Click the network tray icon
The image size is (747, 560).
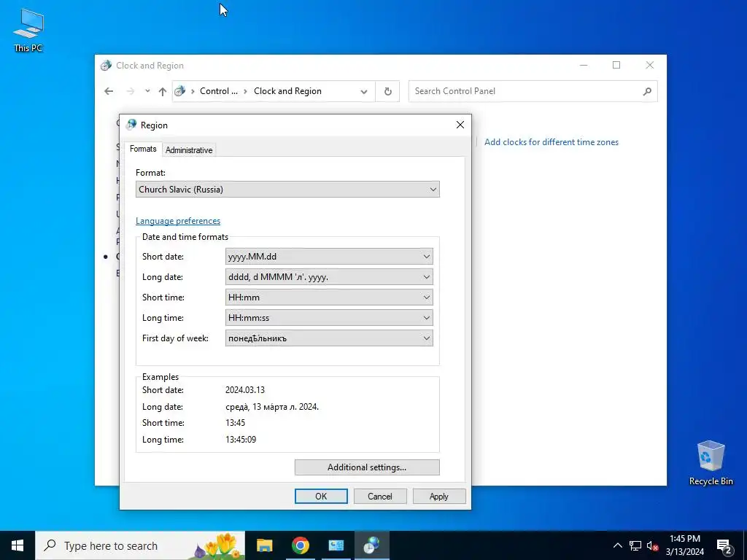point(635,545)
